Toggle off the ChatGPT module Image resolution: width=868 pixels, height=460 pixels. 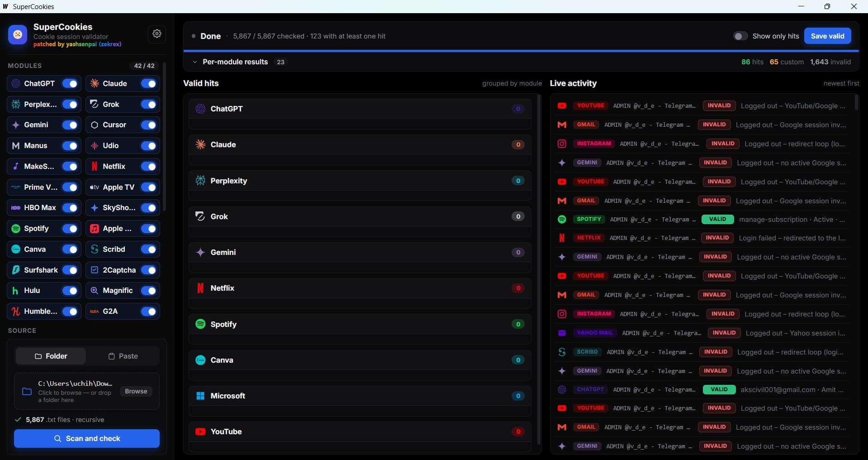(70, 83)
